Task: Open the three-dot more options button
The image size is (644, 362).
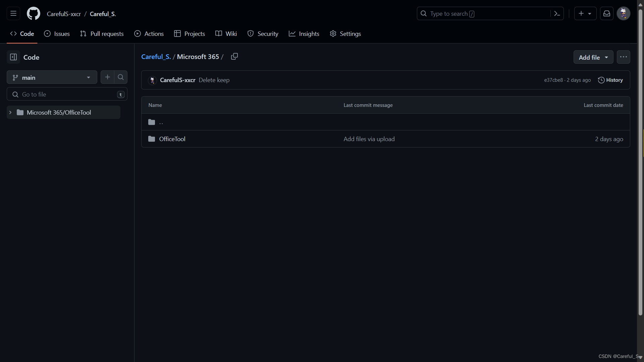Action: (x=623, y=57)
